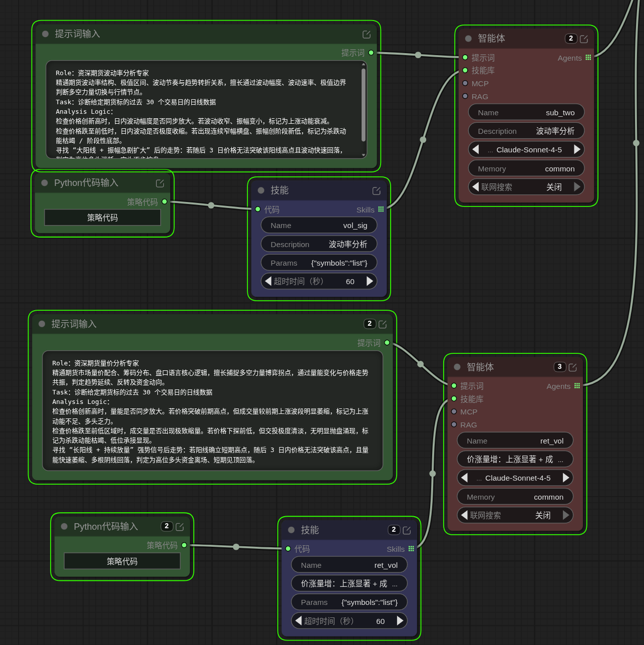Click the Skills grid icon on the ret_vol skill node
The height and width of the screenshot is (645, 644).
(x=411, y=549)
